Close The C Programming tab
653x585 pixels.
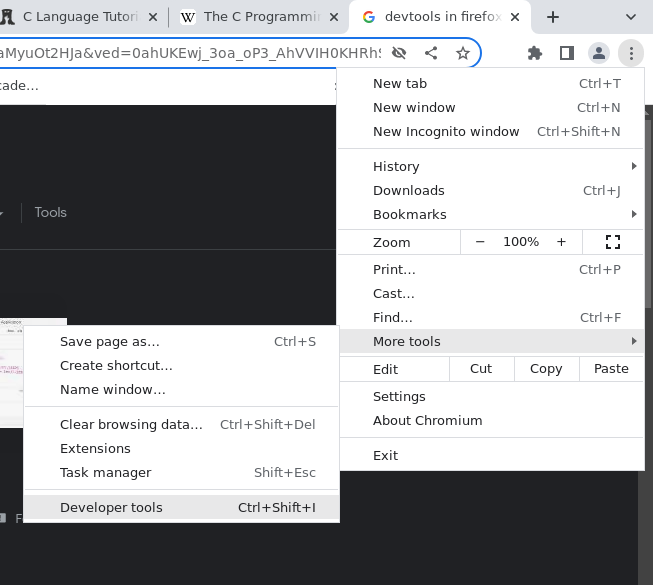(x=334, y=17)
